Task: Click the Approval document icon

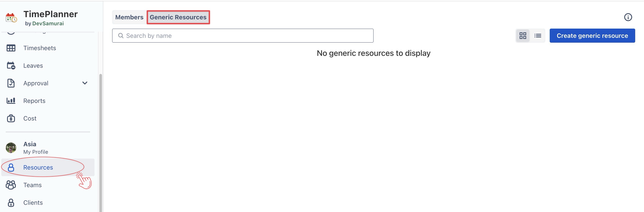Action: coord(11,83)
